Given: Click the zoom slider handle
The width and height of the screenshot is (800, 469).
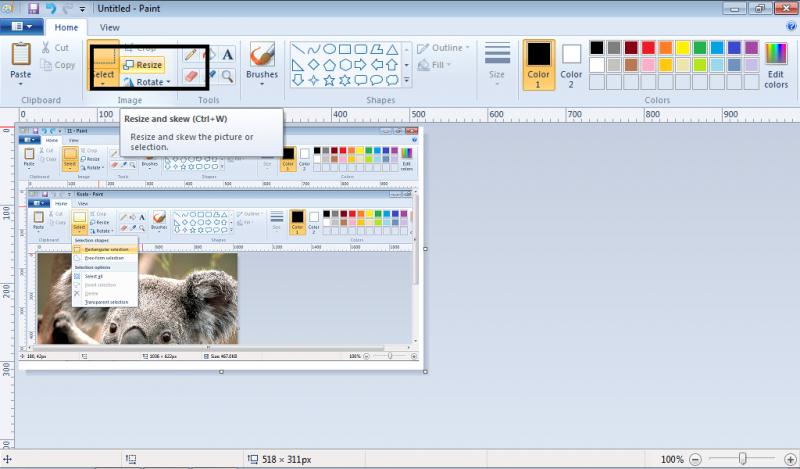Looking at the screenshot, I should coord(742,459).
